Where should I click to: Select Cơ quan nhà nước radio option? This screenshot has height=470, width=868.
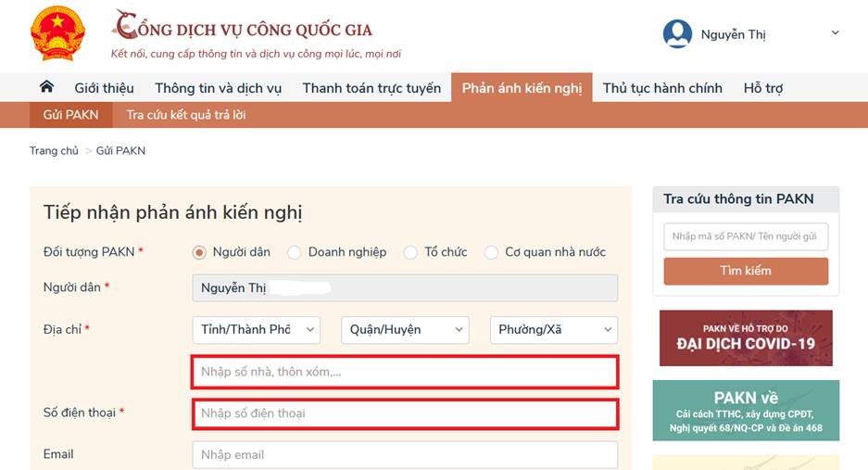491,253
